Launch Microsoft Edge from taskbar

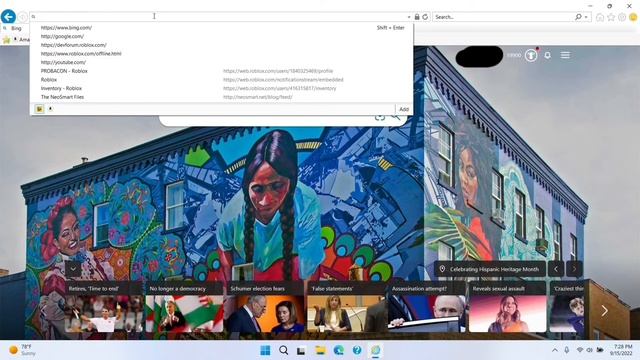(x=339, y=350)
